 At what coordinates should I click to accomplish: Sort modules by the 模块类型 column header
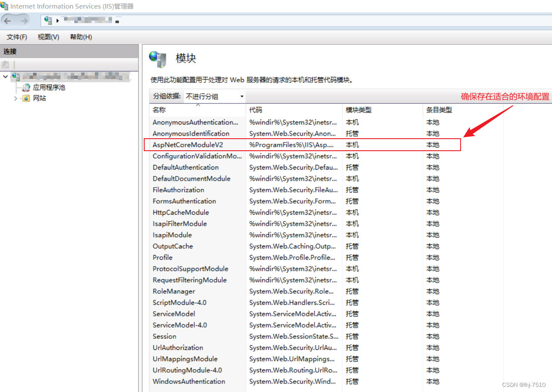pyautogui.click(x=381, y=110)
